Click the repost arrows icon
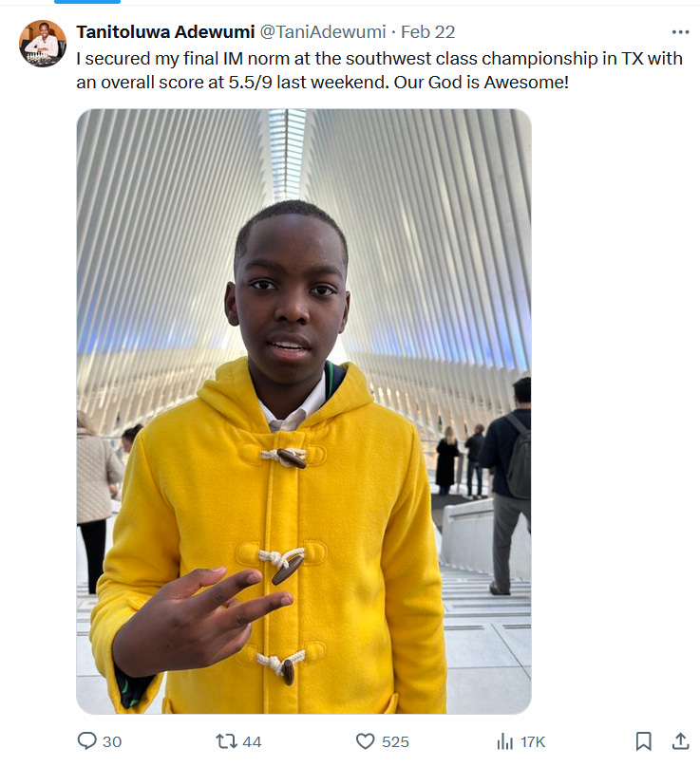Image resolution: width=700 pixels, height=767 pixels. (227, 741)
